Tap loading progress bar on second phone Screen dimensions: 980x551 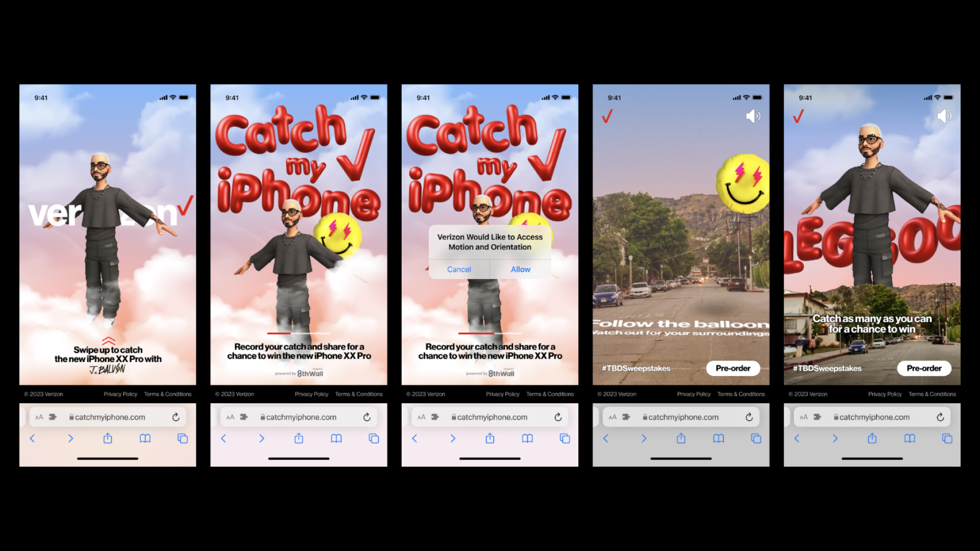(x=299, y=333)
